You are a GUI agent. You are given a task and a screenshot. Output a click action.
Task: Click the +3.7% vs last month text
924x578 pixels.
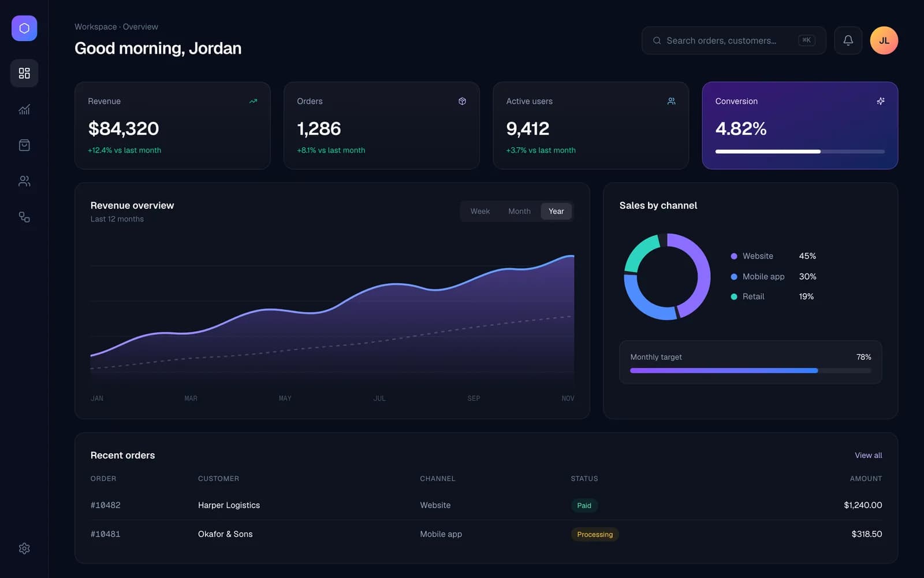[x=541, y=150]
